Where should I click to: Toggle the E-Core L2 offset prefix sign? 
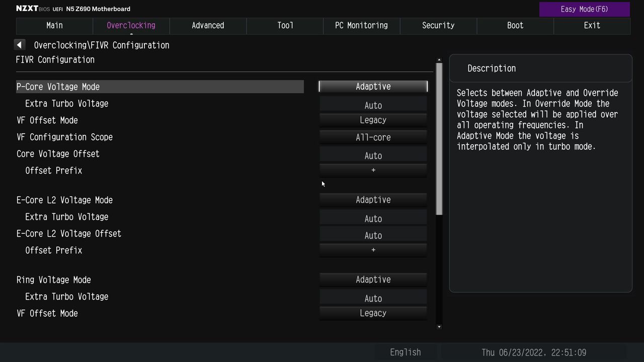click(x=373, y=250)
